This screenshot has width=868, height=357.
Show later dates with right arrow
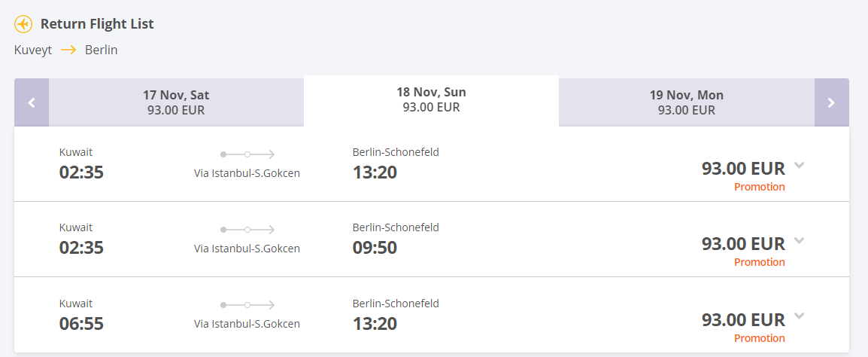point(831,102)
